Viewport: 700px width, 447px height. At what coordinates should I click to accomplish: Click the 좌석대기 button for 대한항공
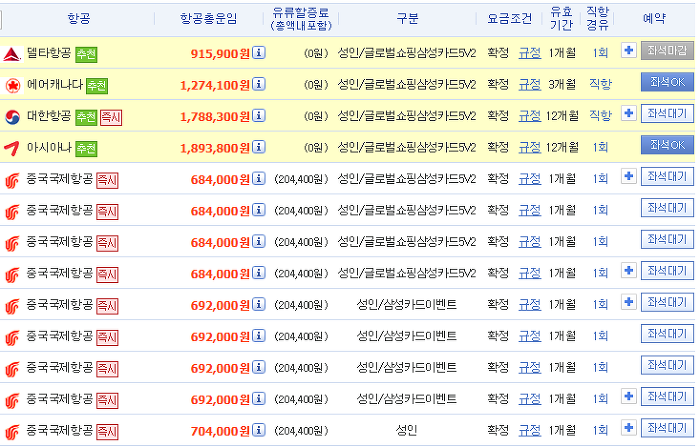667,113
